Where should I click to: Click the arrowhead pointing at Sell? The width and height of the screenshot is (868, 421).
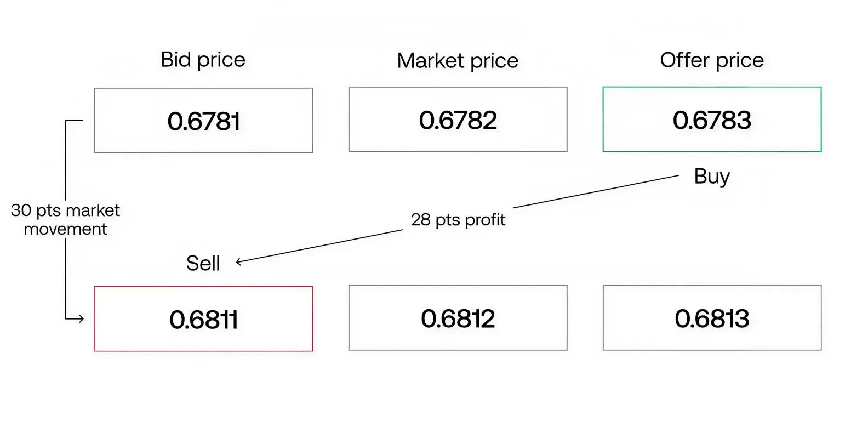[x=239, y=262]
